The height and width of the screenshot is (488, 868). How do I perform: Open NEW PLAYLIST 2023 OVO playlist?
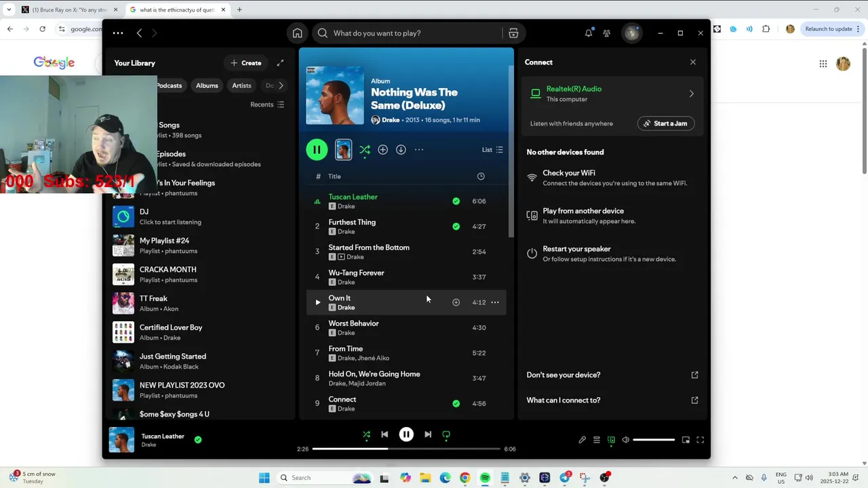click(x=200, y=390)
